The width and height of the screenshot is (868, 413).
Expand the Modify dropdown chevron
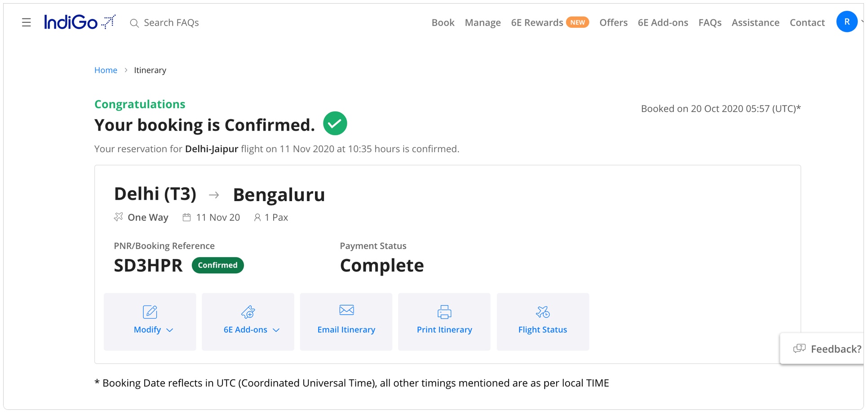(x=170, y=330)
